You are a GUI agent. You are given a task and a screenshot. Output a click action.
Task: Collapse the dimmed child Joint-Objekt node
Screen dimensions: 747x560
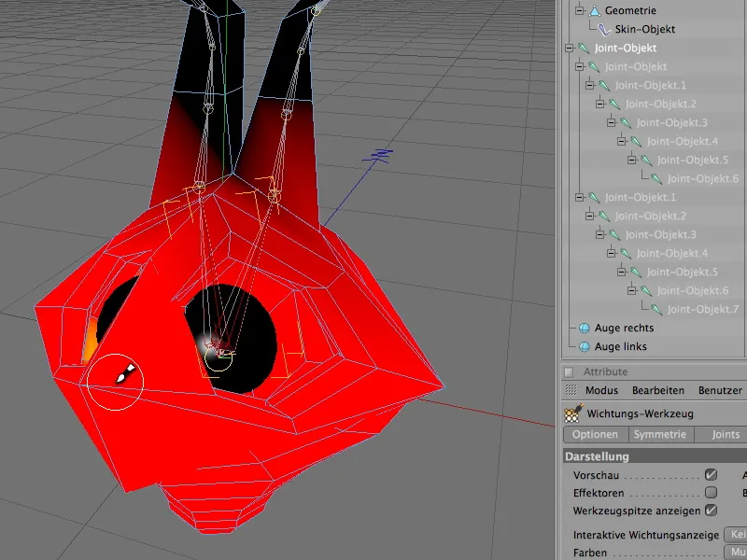(579, 66)
